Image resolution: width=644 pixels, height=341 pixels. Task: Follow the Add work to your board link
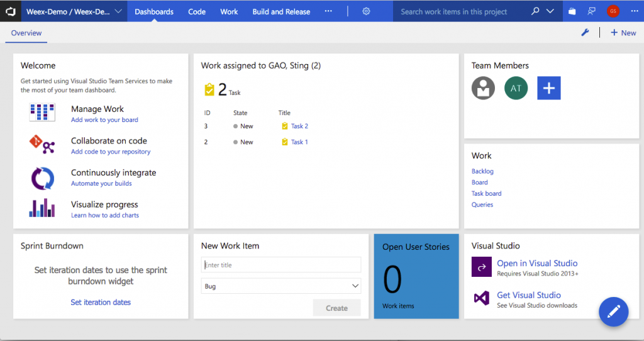104,120
